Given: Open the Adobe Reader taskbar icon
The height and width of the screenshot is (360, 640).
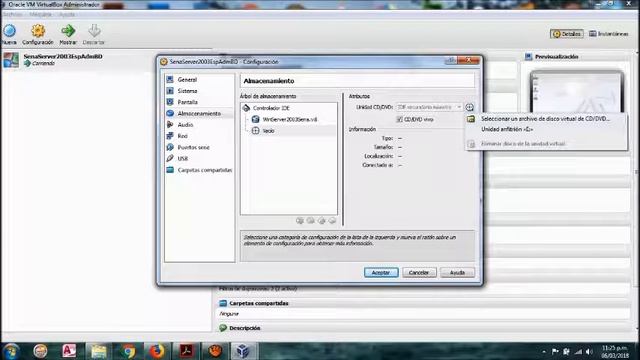Looking at the screenshot, I should point(186,351).
